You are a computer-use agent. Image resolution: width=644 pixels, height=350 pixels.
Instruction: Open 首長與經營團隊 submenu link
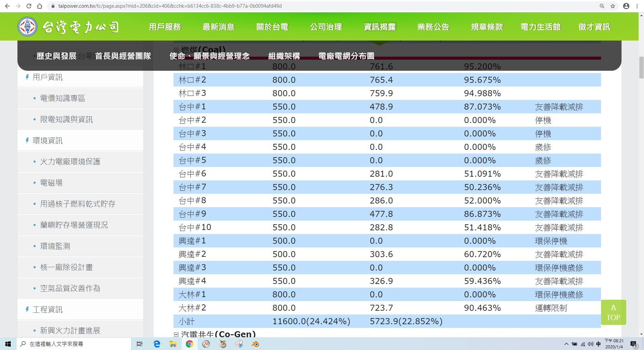coord(123,56)
